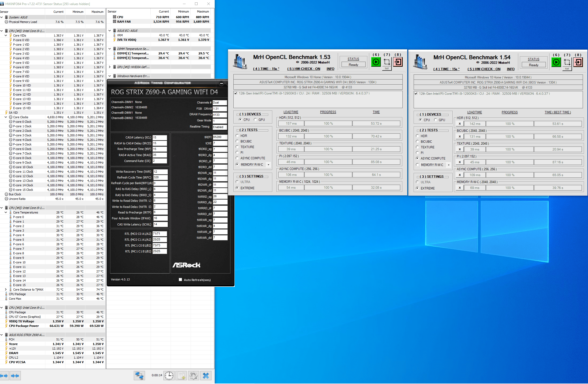The height and width of the screenshot is (384, 588).
Task: Expand the GPU [#0]: NVIDIA GeForce group
Action: point(110,67)
